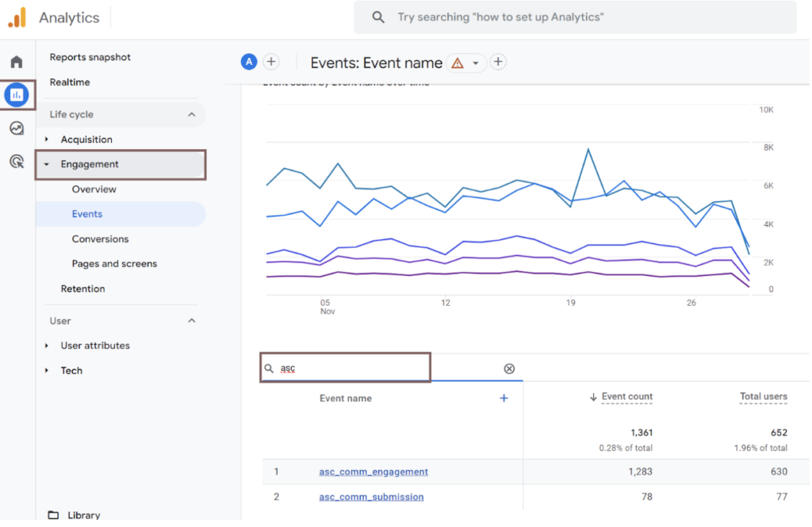The height and width of the screenshot is (527, 812).
Task: Click the 630 total users cell
Action: 779,472
